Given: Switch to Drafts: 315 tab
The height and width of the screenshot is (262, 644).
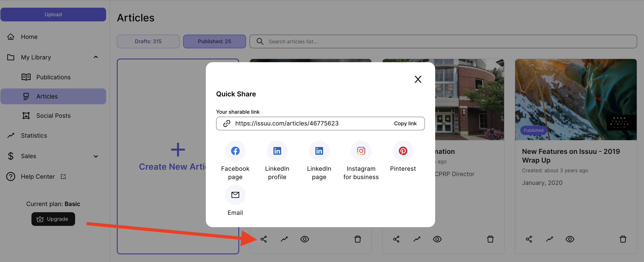Looking at the screenshot, I should point(148,41).
